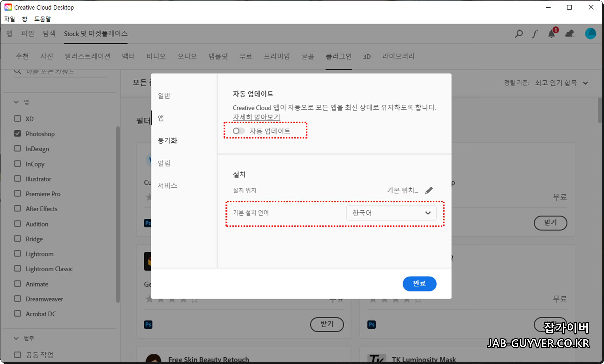This screenshot has height=364, width=604.
Task: Select the 추천 category tab
Action: (x=22, y=56)
